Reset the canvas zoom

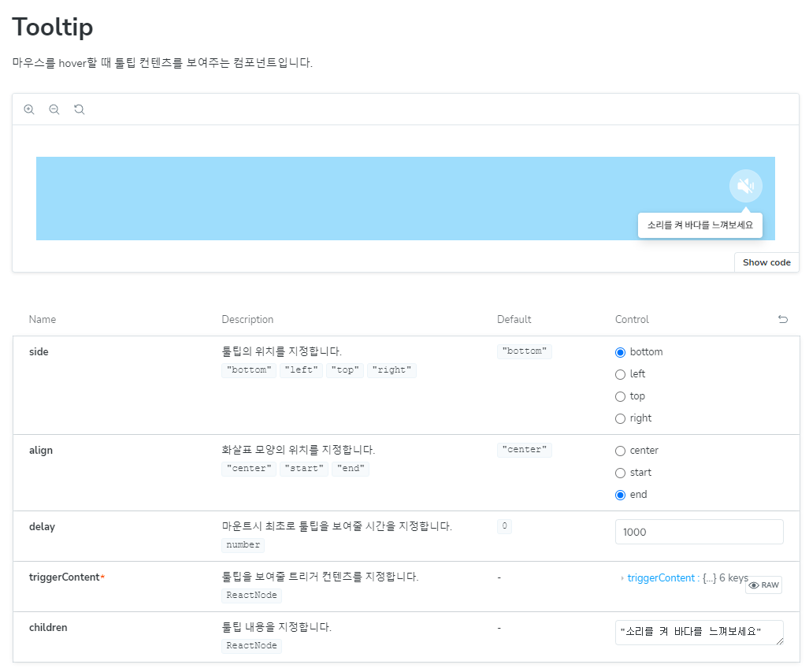80,110
